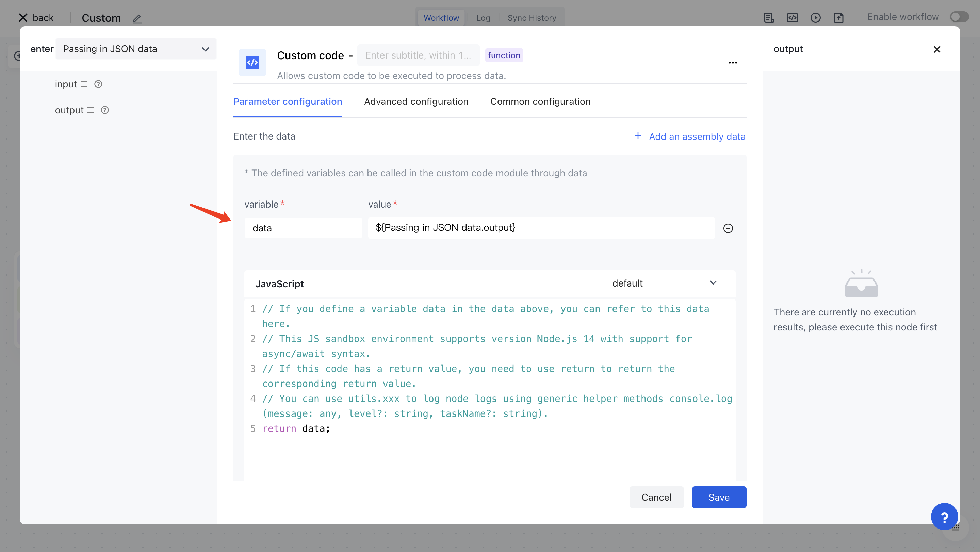Expand the input list icon in left panel
This screenshot has height=552, width=980.
click(84, 84)
